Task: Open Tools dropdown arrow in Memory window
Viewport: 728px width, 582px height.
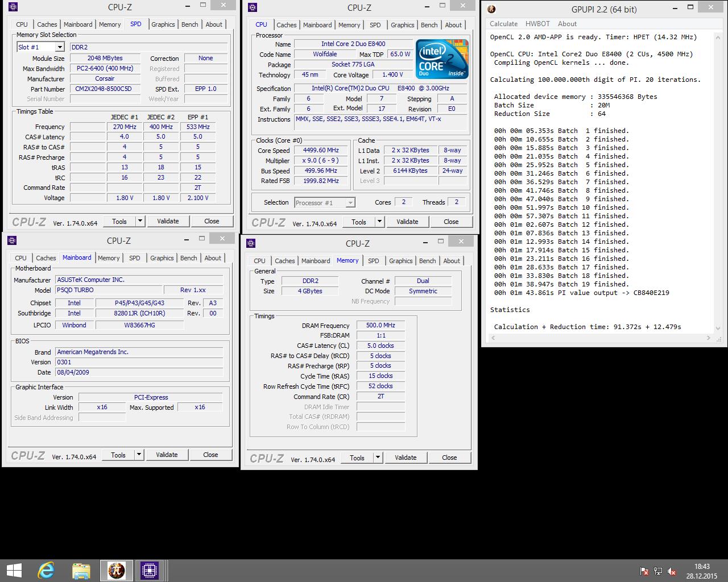Action: (x=377, y=458)
